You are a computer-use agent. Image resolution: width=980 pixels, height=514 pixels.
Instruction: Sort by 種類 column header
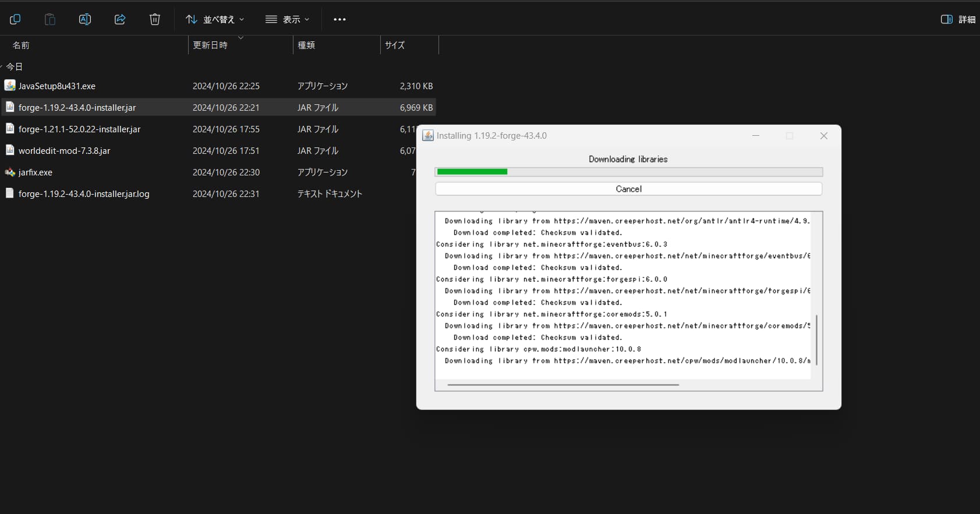306,45
